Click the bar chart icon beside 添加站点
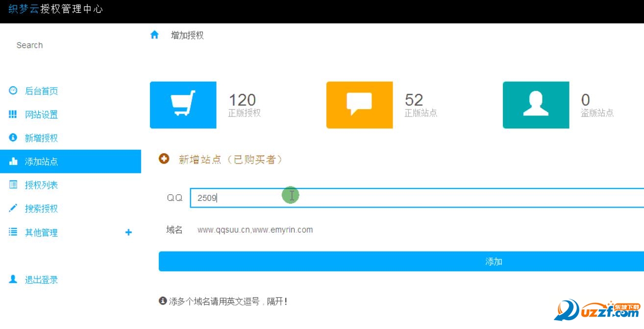 coord(13,161)
